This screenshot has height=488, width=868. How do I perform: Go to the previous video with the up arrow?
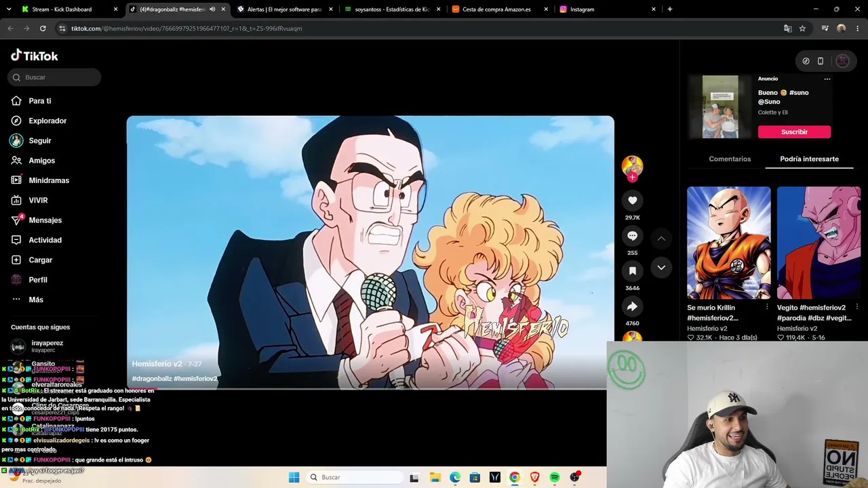(661, 239)
